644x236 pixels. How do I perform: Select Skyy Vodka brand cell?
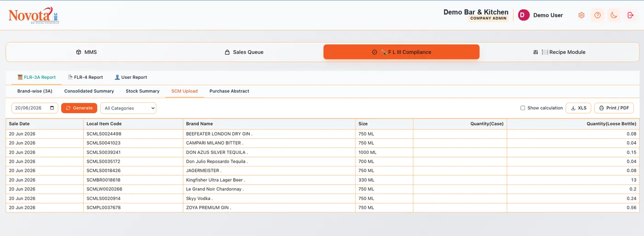(270, 198)
